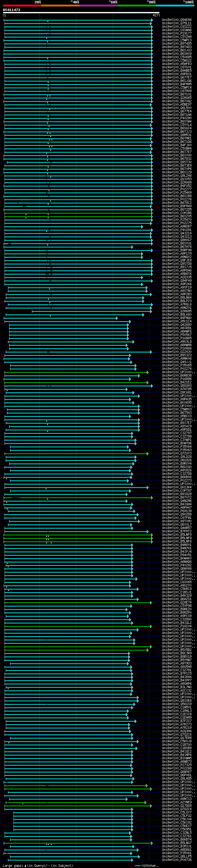
Task: Select the UniRef100_B4FMH5 label
Action: (177, 84)
